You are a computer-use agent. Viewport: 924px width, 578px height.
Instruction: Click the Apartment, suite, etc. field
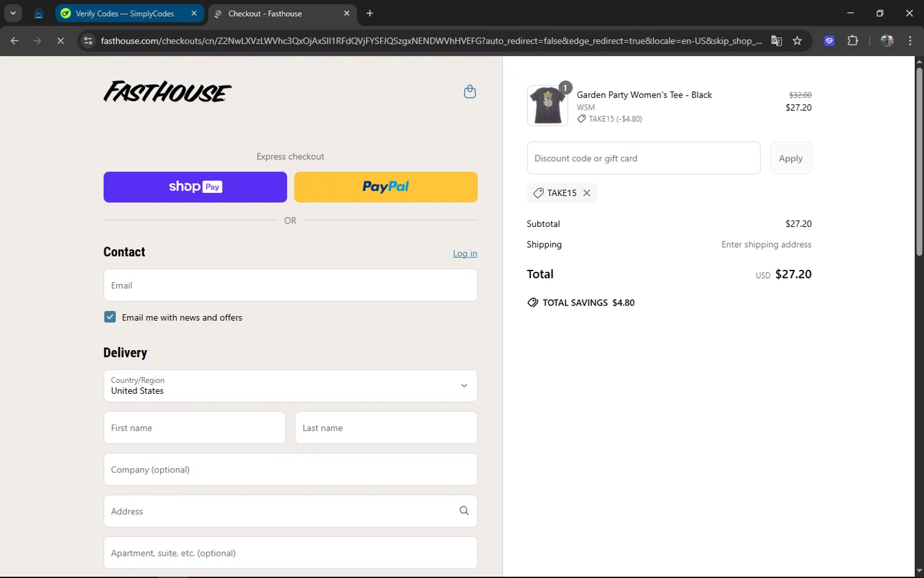290,553
